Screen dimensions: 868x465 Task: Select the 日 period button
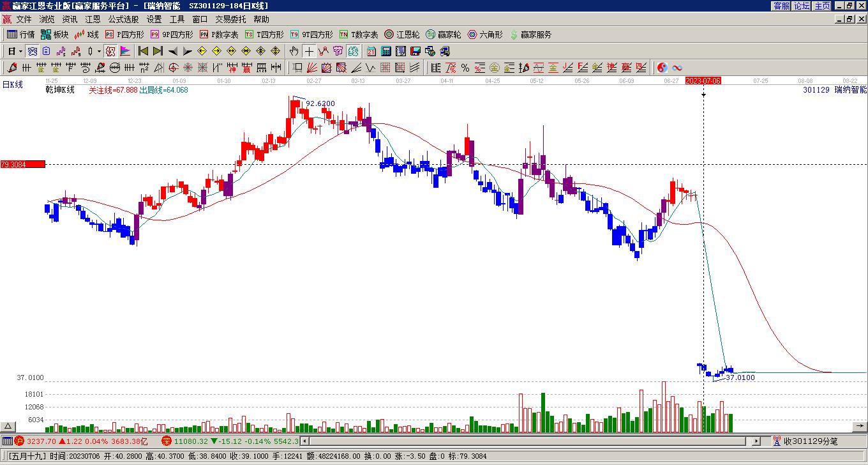[x=11, y=51]
